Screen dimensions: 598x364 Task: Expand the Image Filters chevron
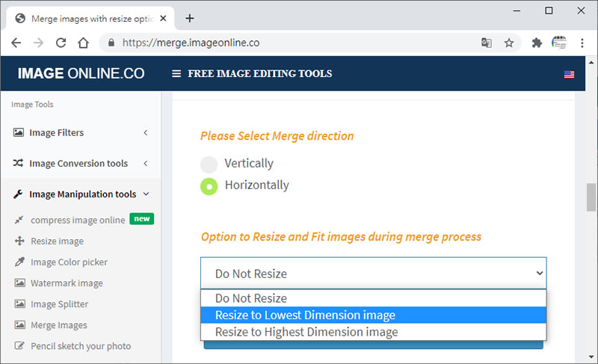pos(145,132)
